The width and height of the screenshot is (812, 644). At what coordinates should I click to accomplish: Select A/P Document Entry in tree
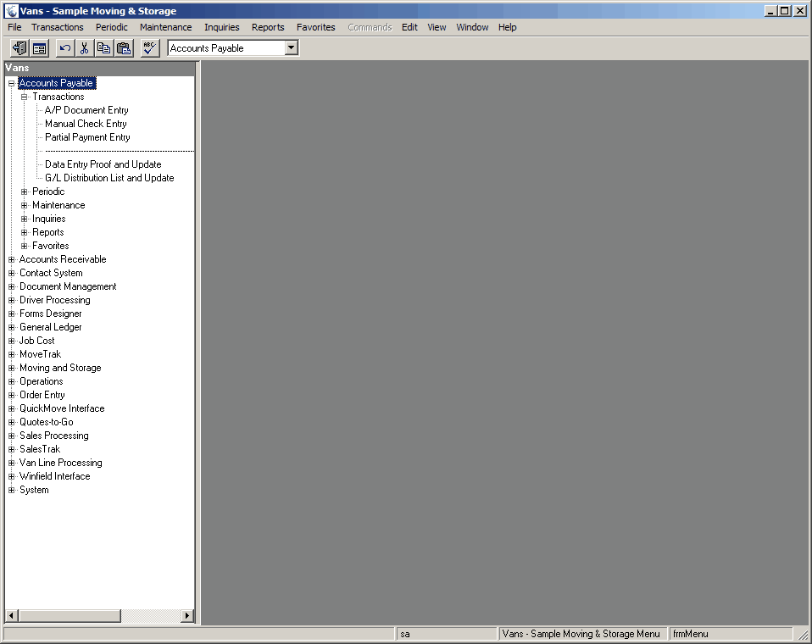(86, 110)
